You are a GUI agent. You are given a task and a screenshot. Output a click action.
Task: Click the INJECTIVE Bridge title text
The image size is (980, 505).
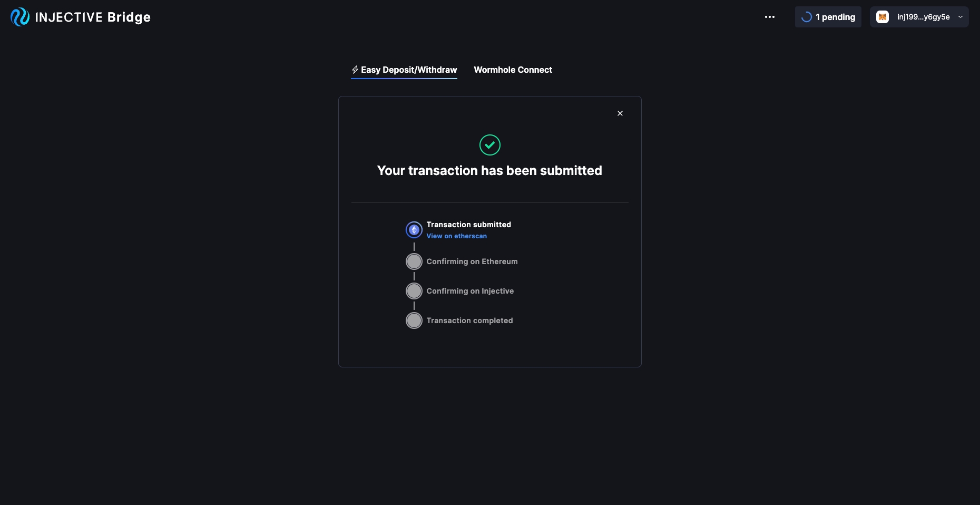pyautogui.click(x=93, y=17)
